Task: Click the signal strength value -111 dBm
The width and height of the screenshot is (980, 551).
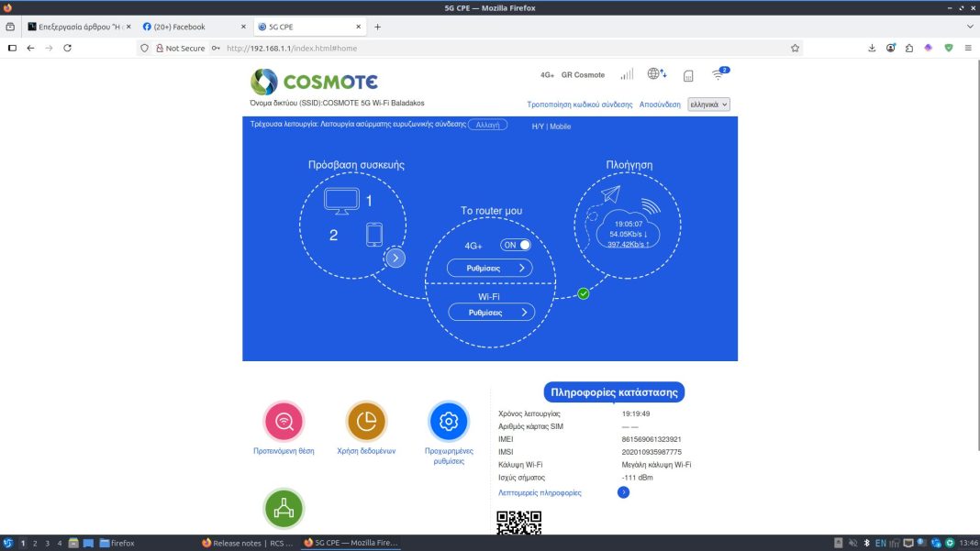Action: tap(638, 478)
